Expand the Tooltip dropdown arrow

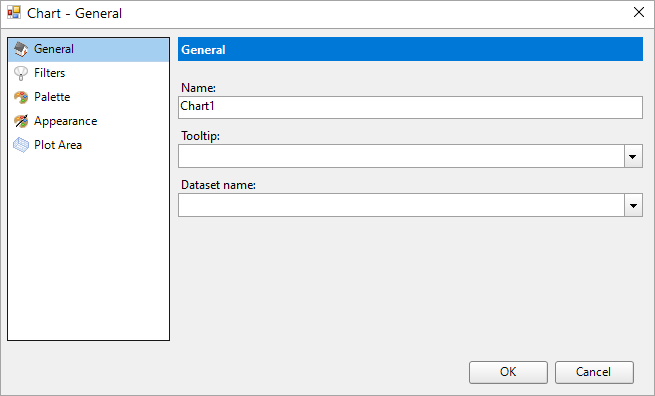coord(633,156)
